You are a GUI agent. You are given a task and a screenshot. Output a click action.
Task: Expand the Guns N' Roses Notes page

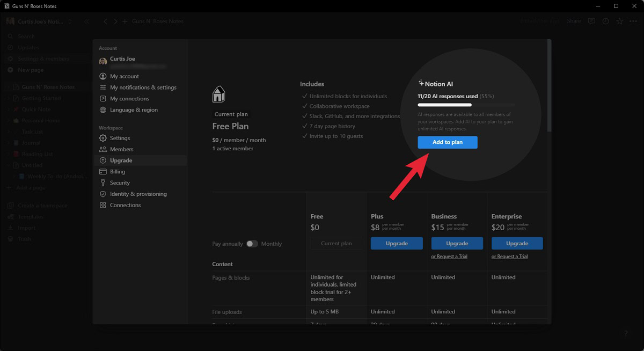[10, 87]
